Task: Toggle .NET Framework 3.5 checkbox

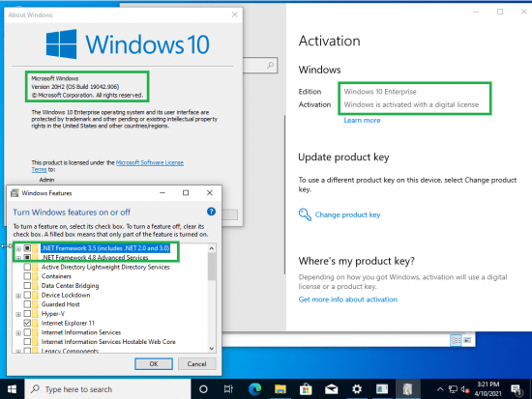Action: click(x=27, y=248)
